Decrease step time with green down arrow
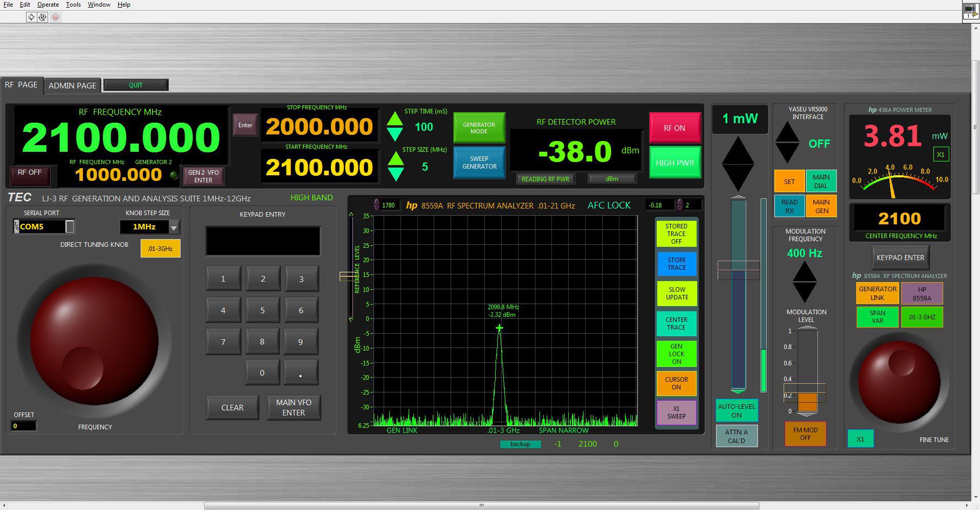 tap(394, 134)
